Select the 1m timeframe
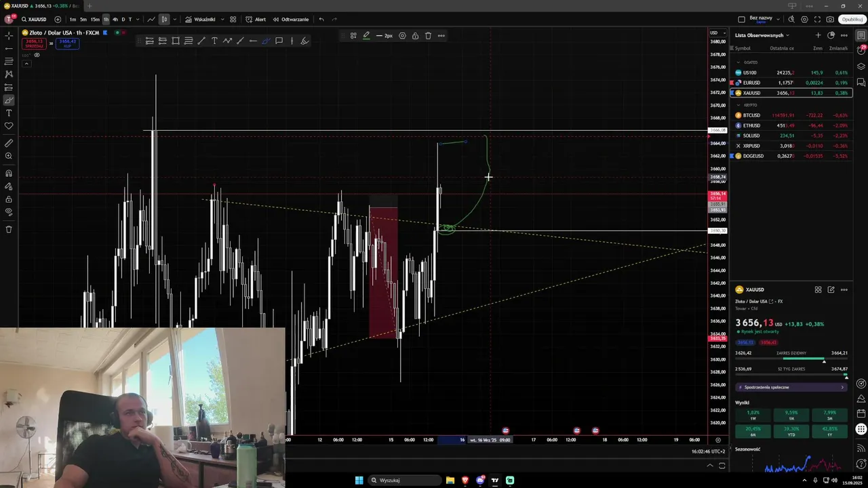 click(73, 19)
